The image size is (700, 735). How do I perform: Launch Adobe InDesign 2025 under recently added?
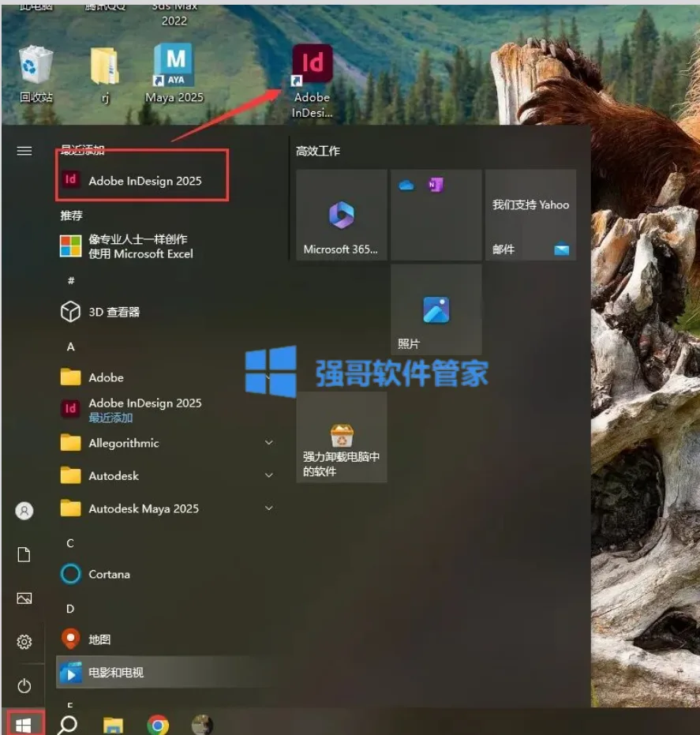142,181
